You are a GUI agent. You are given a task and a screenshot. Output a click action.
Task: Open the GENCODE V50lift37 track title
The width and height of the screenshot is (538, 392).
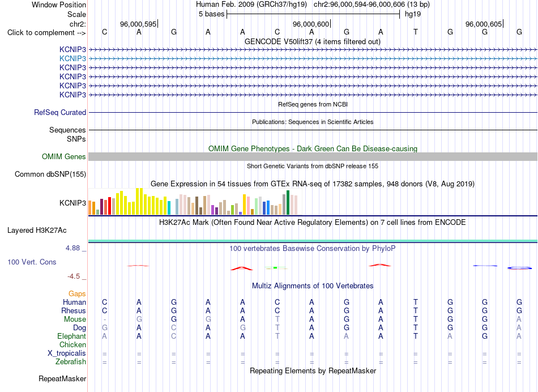312,42
